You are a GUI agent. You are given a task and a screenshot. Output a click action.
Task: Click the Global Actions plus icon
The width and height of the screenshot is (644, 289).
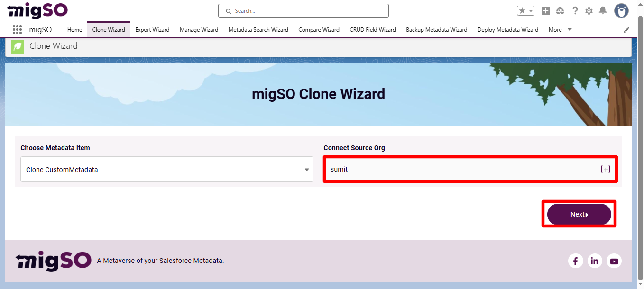pos(546,10)
